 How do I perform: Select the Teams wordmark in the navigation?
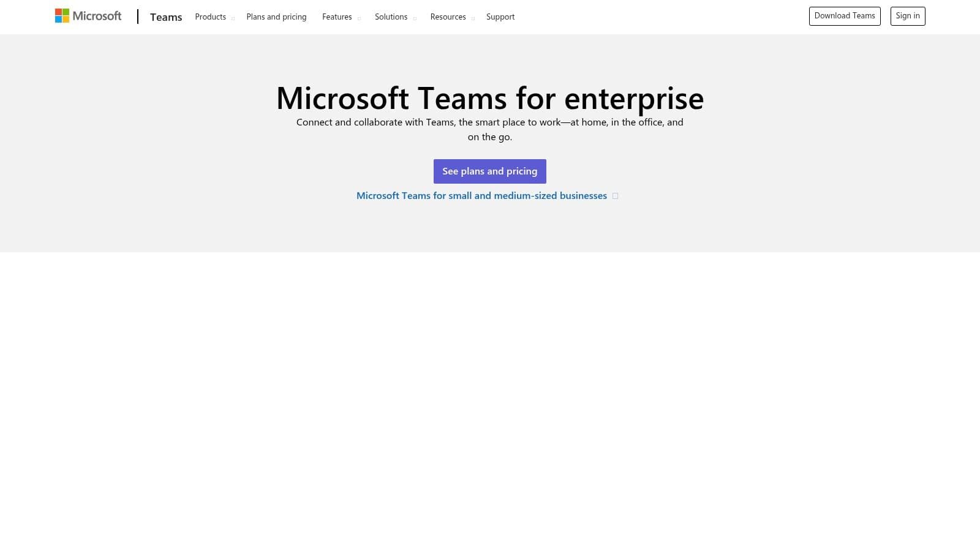[165, 17]
